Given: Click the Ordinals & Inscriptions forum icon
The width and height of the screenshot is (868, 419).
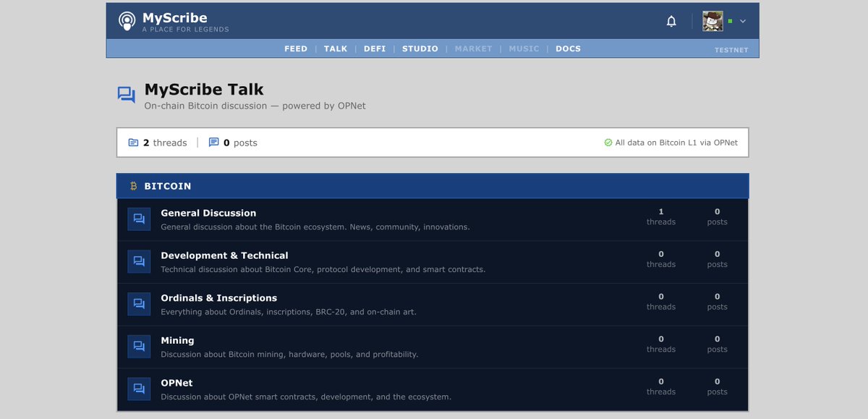Looking at the screenshot, I should pos(139,304).
